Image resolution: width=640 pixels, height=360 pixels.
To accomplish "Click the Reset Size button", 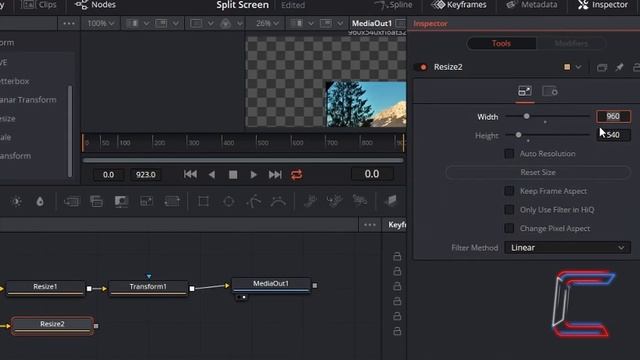I will pos(538,172).
